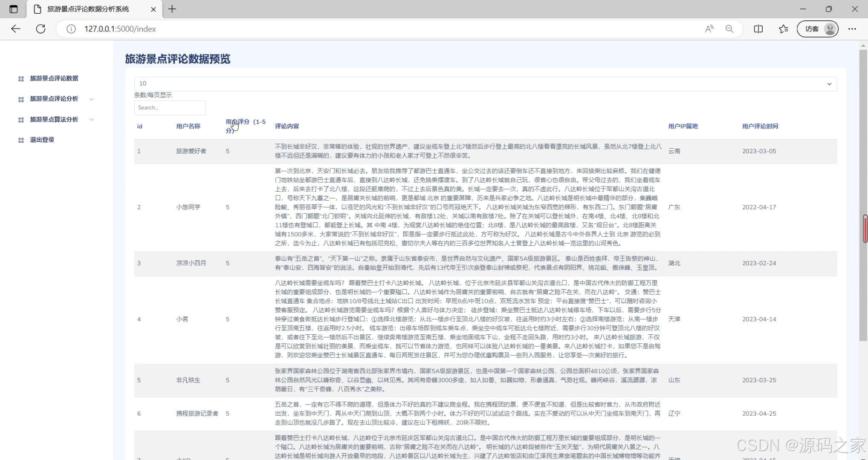The height and width of the screenshot is (460, 868).
Task: Select 旅游景点评论数据 sidebar menu item
Action: click(54, 78)
